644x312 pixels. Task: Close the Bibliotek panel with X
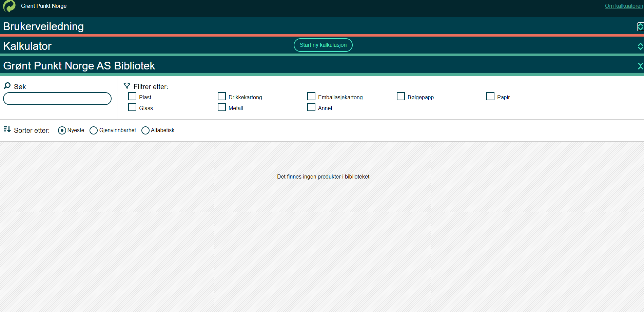(x=640, y=66)
